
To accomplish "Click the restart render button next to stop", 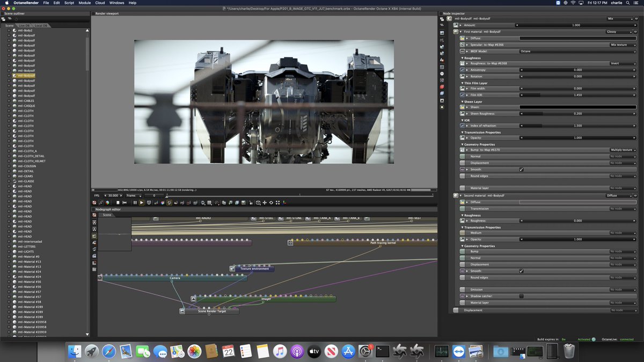I will pos(125,203).
